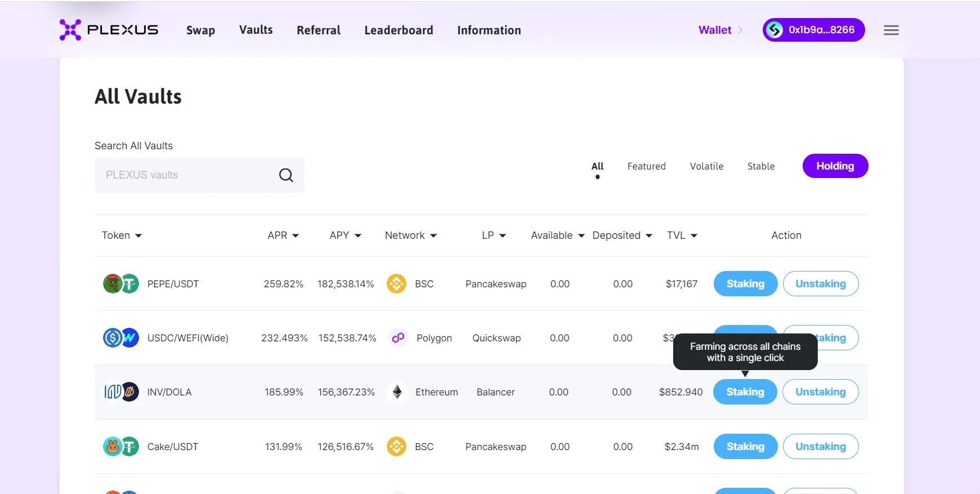The width and height of the screenshot is (980, 494).
Task: Select the Volatile filter tab
Action: pos(706,166)
